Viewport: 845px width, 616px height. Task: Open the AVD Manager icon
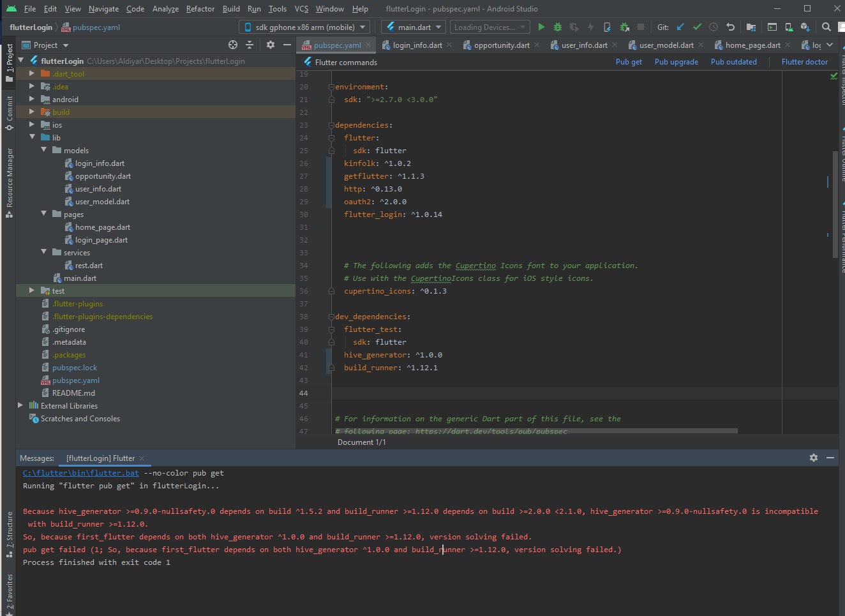(x=789, y=27)
